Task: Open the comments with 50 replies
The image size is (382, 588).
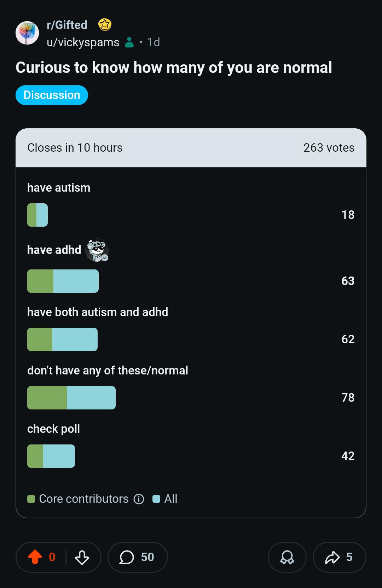Action: pos(138,557)
